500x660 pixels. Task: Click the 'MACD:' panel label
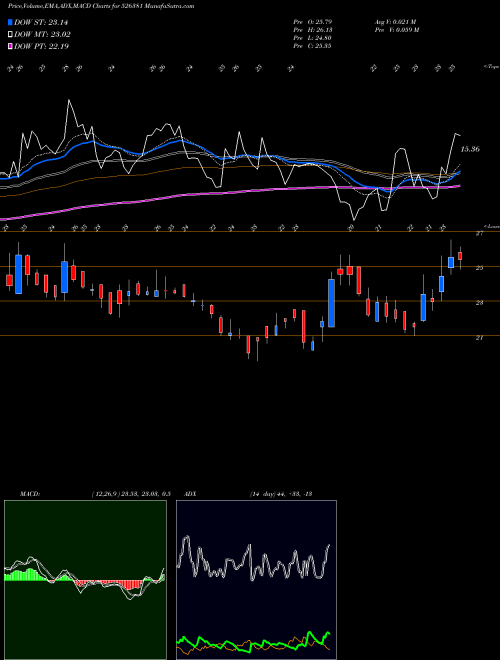coord(29,494)
